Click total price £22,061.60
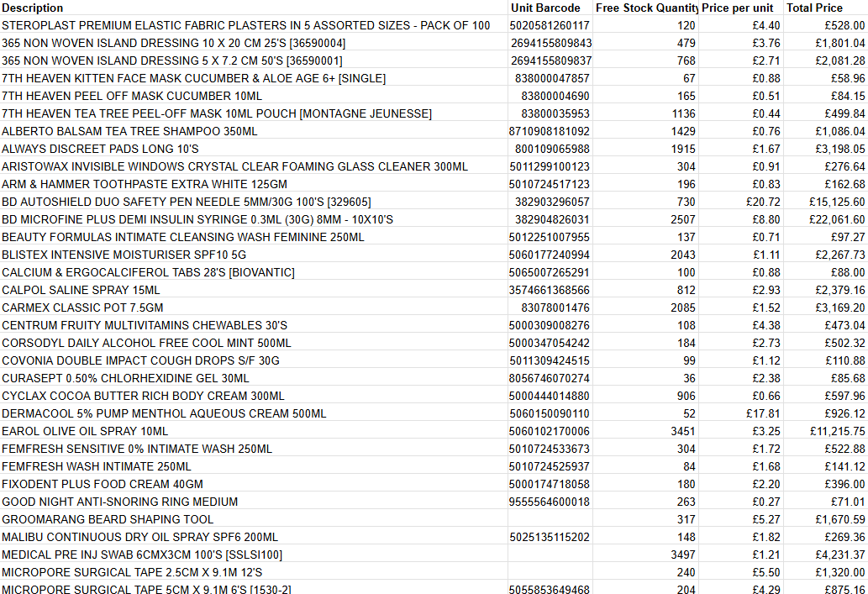The height and width of the screenshot is (594, 868). 836,220
